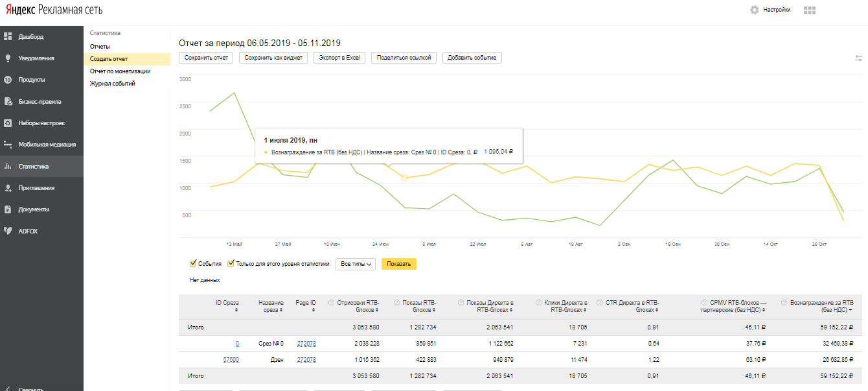The image size is (868, 391).
Task: Click the Наборы настроек gear icon
Action: [x=8, y=123]
